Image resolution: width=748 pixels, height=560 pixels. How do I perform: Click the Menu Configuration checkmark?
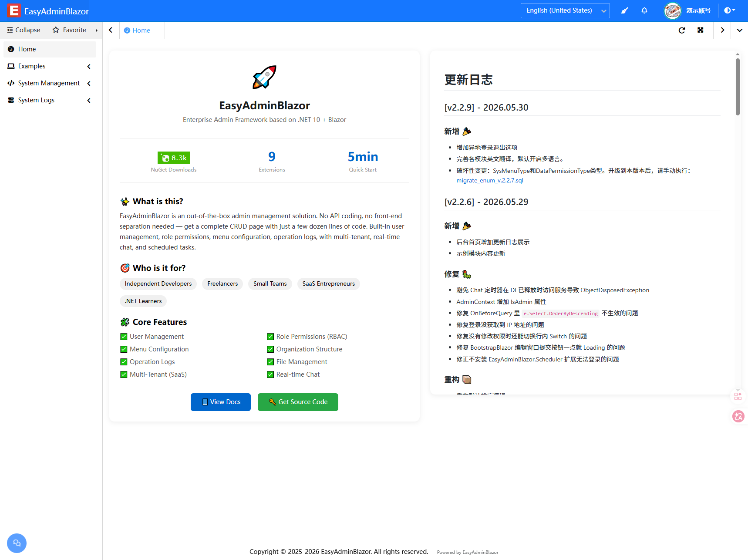pyautogui.click(x=124, y=349)
